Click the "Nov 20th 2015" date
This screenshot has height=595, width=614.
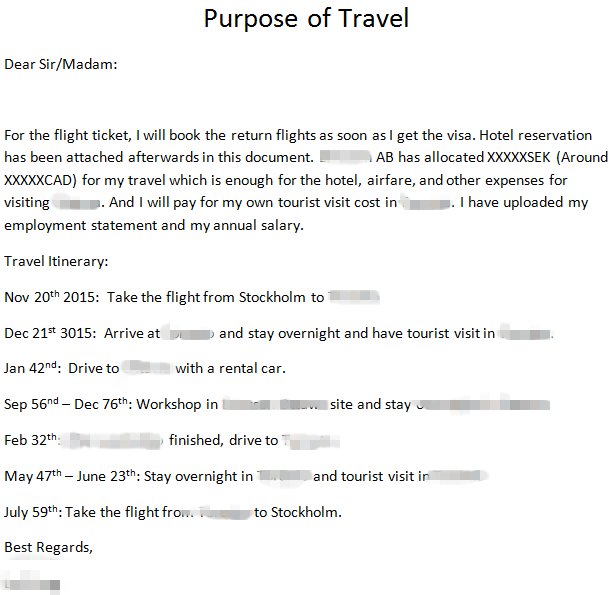click(50, 297)
